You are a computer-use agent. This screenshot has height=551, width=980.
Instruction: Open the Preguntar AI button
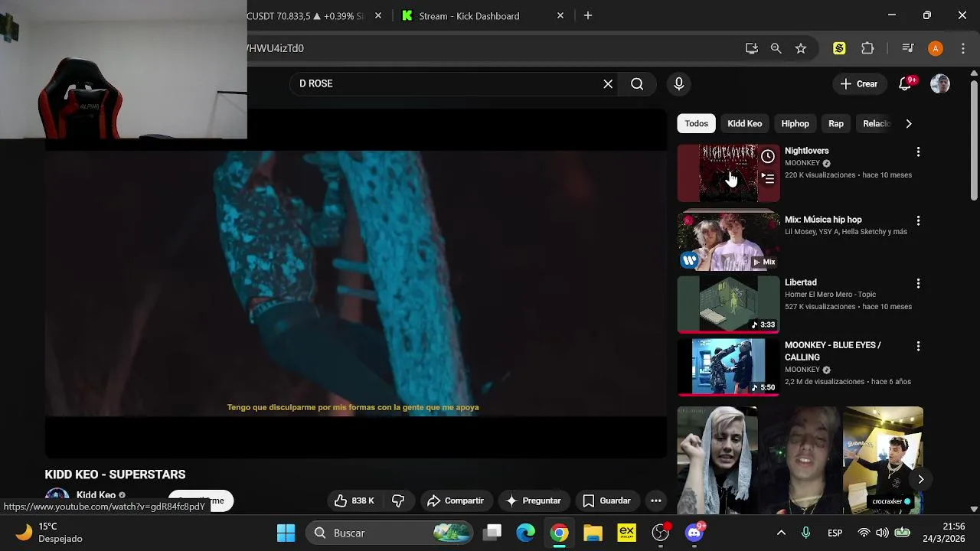tap(534, 500)
